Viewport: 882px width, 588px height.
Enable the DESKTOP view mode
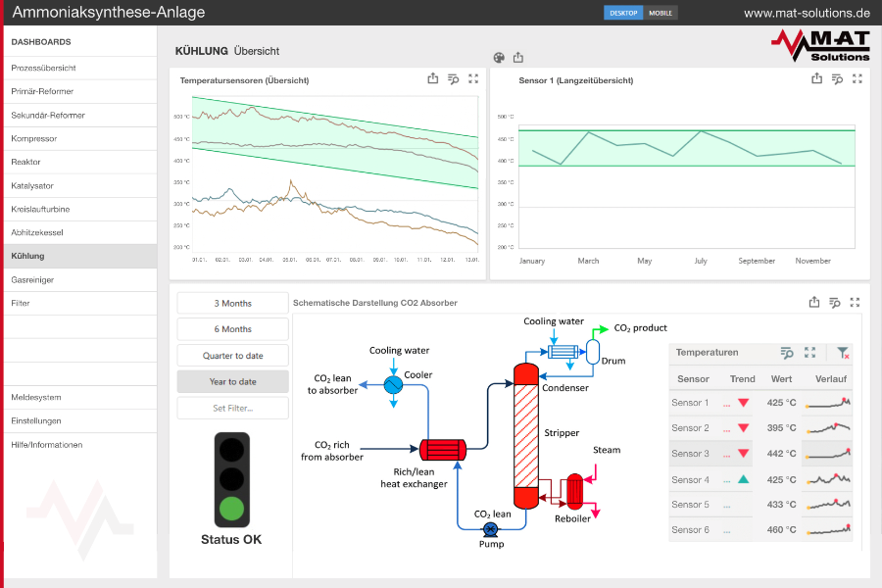[623, 13]
